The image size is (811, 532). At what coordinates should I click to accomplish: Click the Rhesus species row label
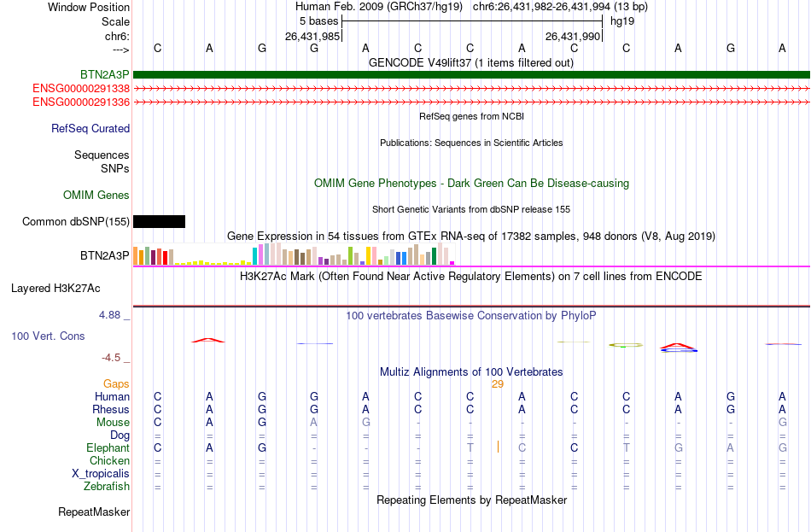coord(111,409)
